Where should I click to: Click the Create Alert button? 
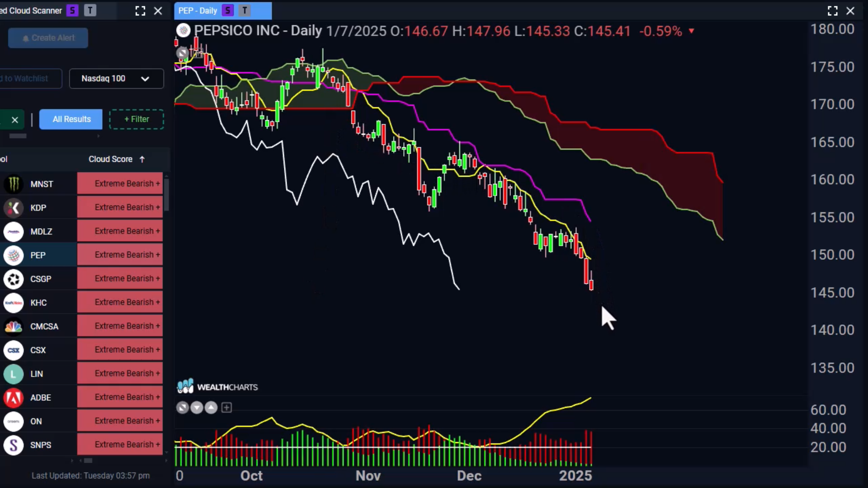tap(48, 38)
